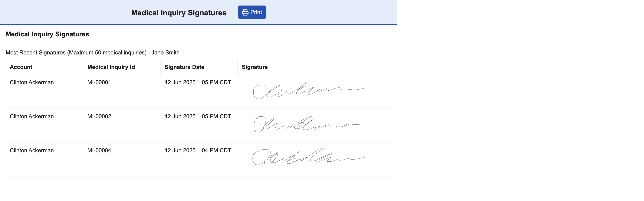The width and height of the screenshot is (644, 201).
Task: Click inquiry ID MI-00004
Action: [99, 150]
